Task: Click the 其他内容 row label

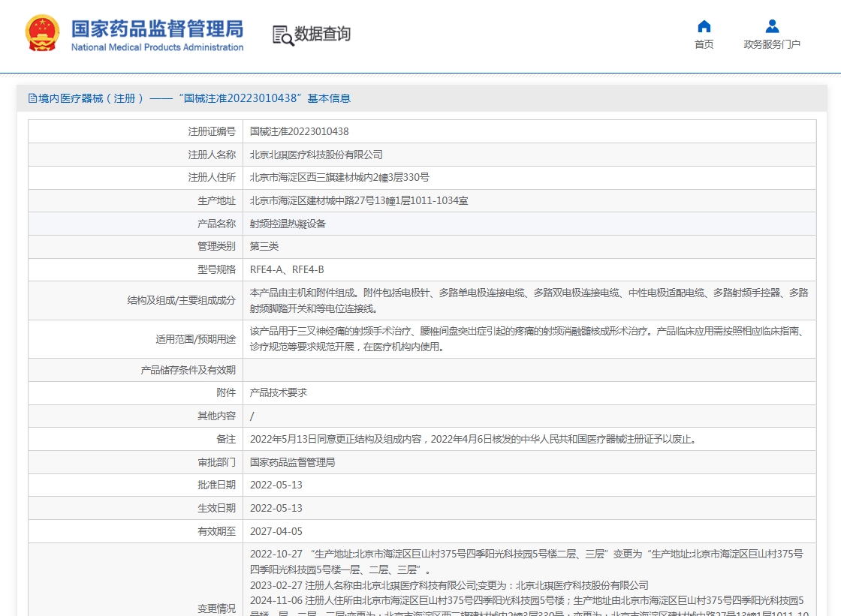Action: coord(217,416)
